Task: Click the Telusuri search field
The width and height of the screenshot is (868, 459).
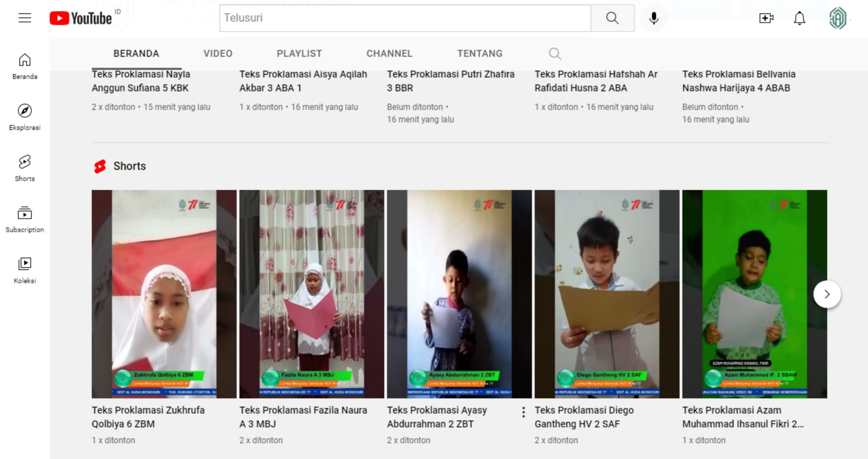Action: [405, 18]
